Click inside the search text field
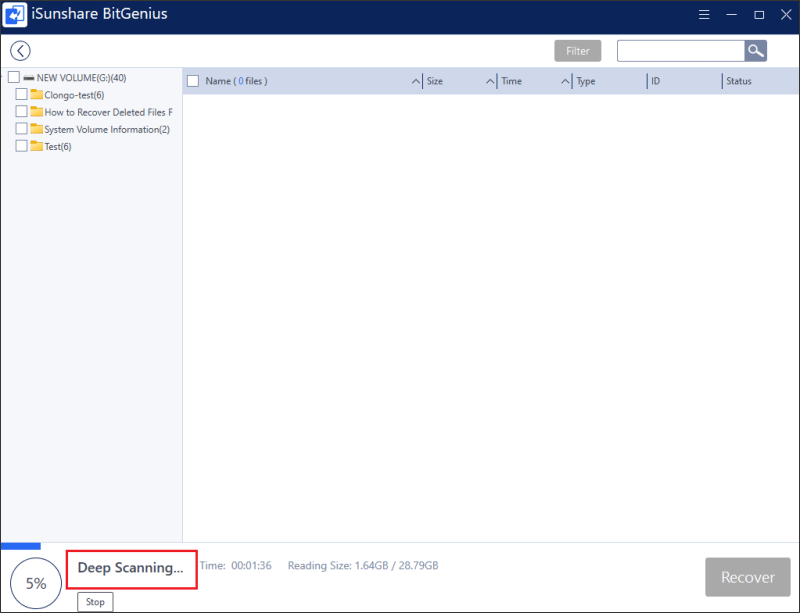800x613 pixels. tap(680, 51)
